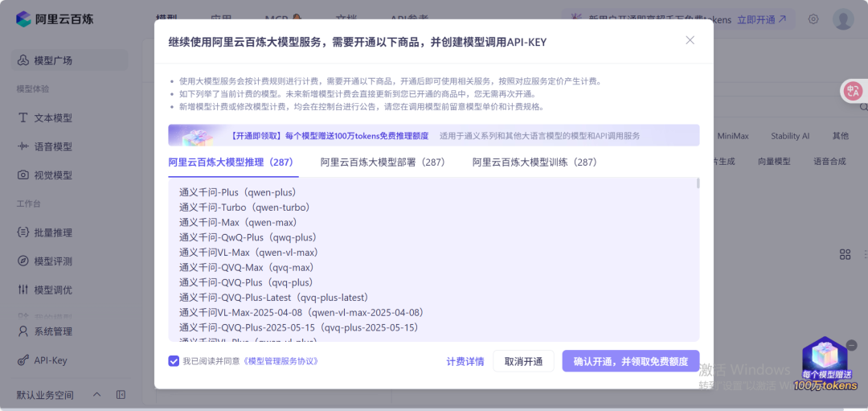Select qwen-vl-max-2025-04-08 list entry

tap(301, 312)
